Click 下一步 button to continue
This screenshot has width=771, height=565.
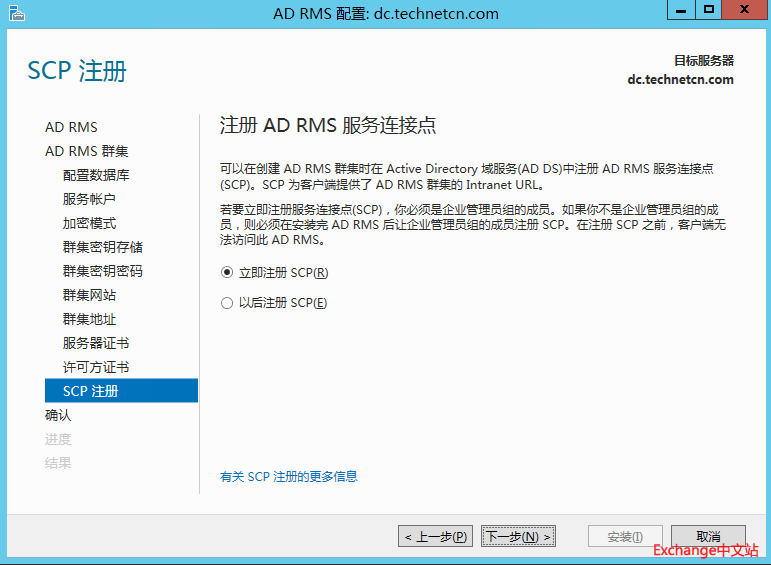(518, 537)
